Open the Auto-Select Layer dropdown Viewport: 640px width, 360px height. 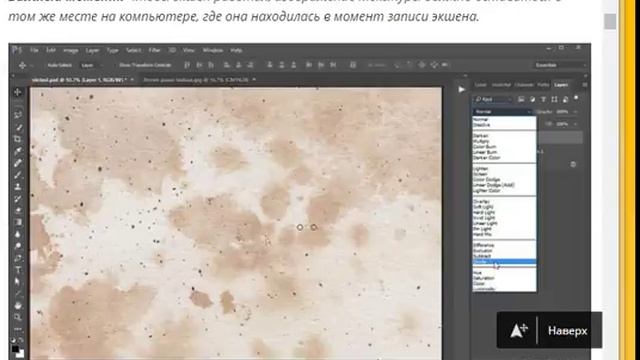(91, 65)
